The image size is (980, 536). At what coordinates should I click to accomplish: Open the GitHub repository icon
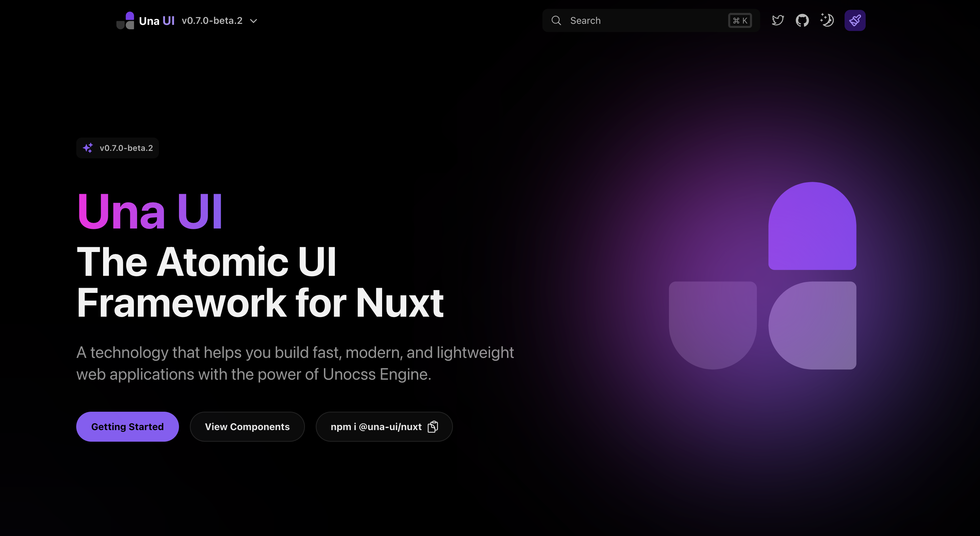coord(802,20)
